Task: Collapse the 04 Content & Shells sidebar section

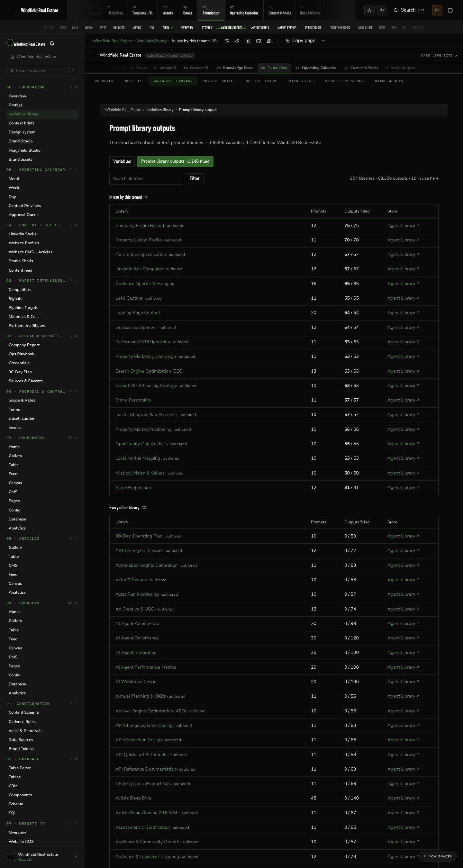Action: [x=77, y=225]
